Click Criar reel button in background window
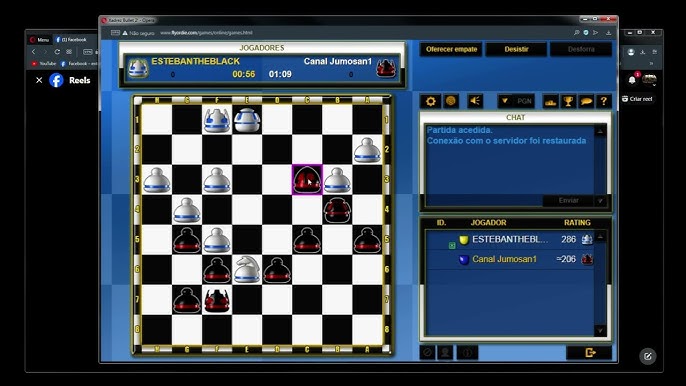The image size is (686, 386). click(637, 99)
